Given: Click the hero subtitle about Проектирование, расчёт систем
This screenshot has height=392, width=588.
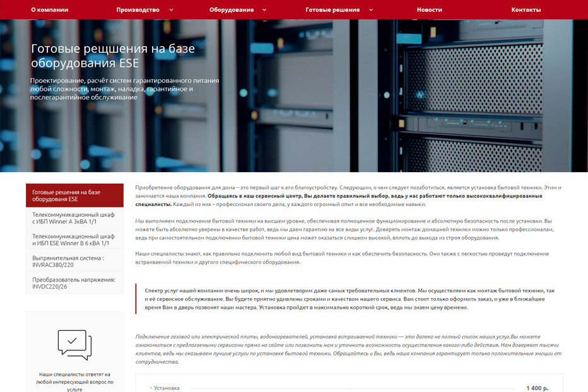Looking at the screenshot, I should click(x=124, y=89).
